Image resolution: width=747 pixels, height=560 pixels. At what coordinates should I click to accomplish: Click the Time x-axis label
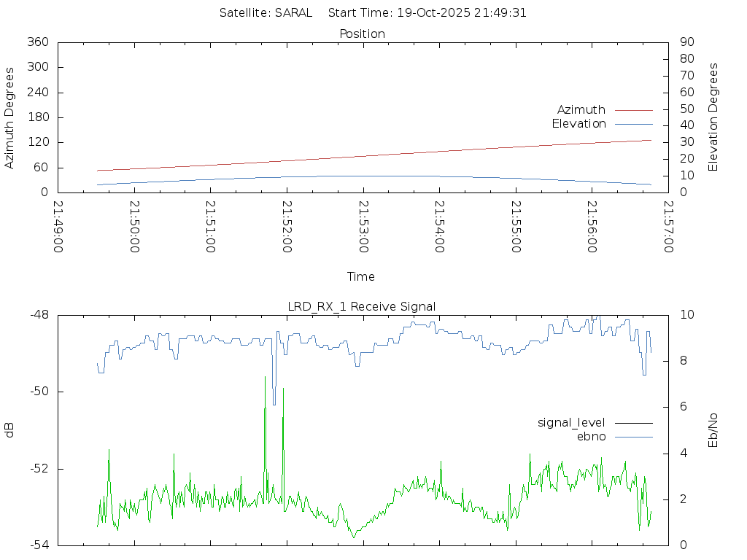361,277
